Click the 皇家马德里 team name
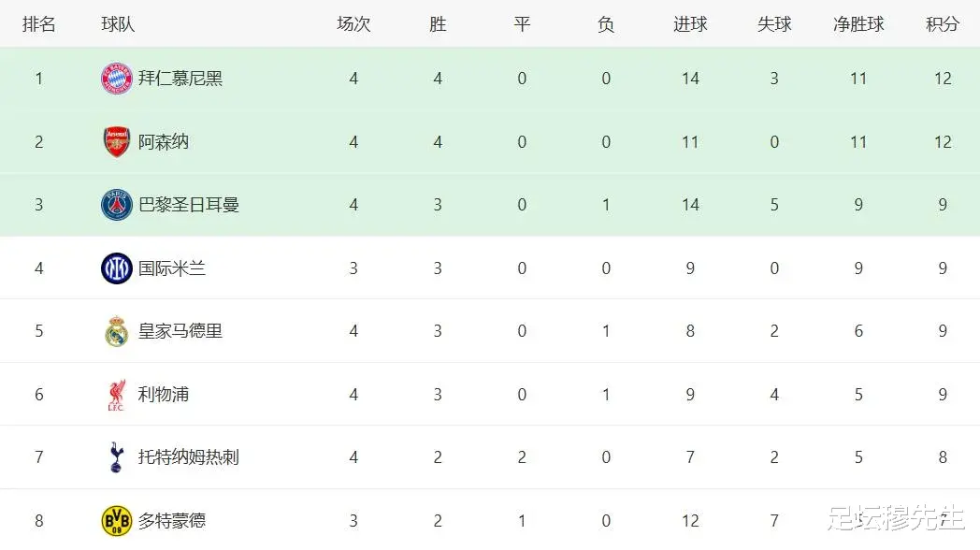The width and height of the screenshot is (980, 550). 180,331
